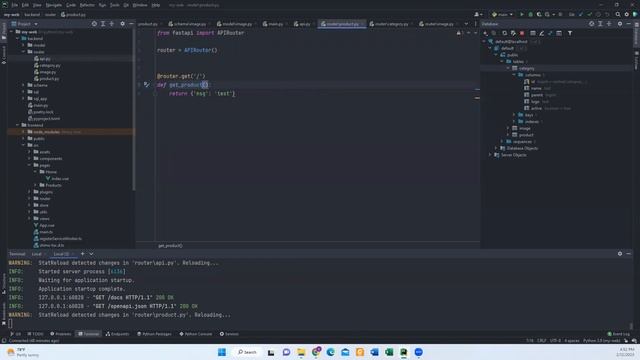Click the new data source plus icon in Database panel
This screenshot has width=640, height=360.
(x=485, y=33)
